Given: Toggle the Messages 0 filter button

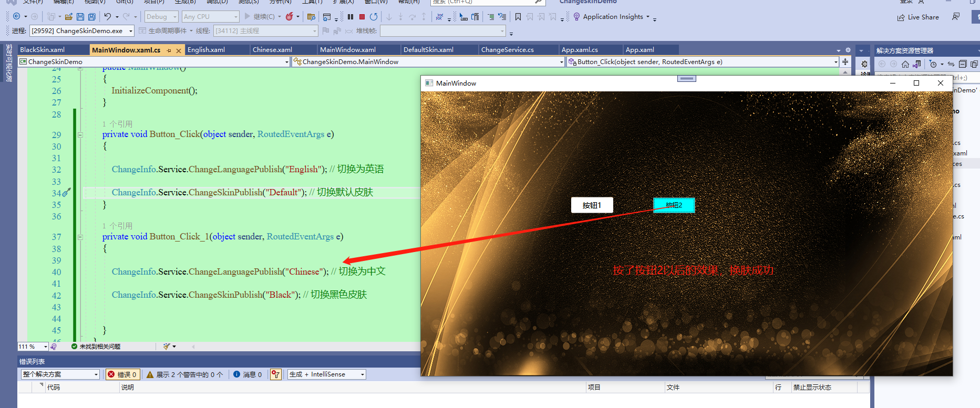Looking at the screenshot, I should tap(247, 374).
